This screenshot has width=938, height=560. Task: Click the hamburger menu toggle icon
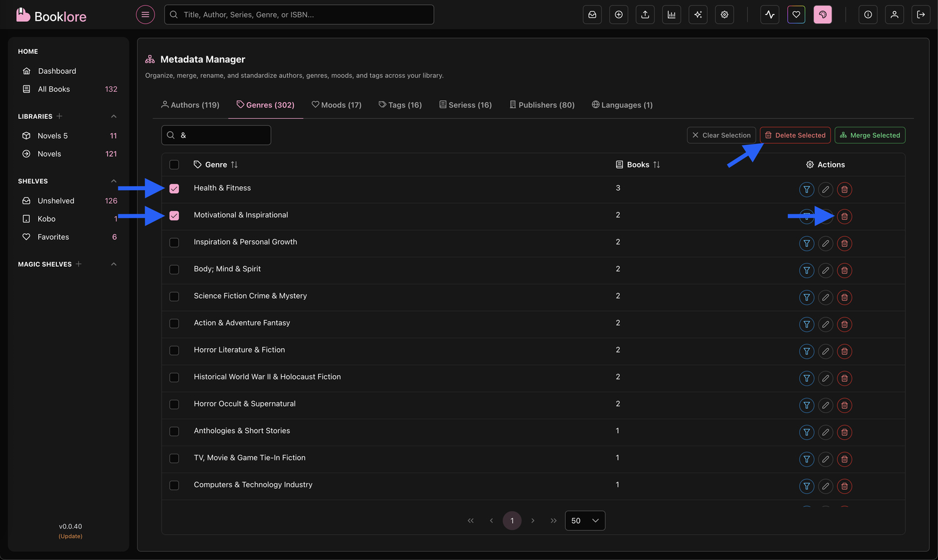point(145,14)
